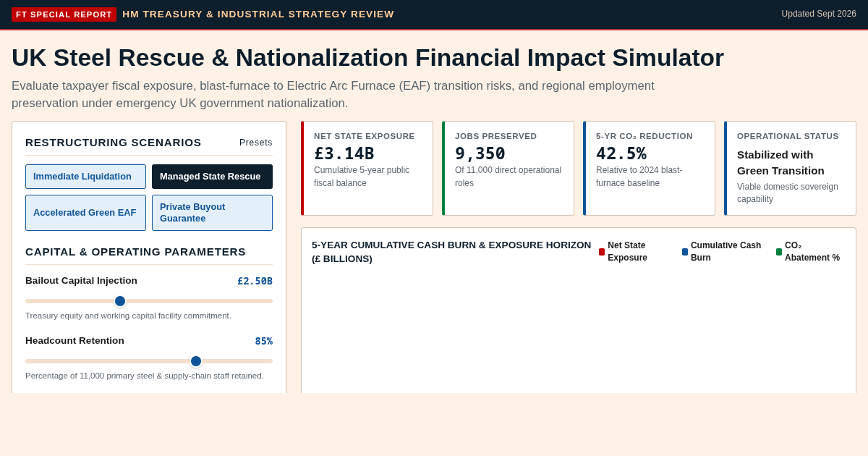This screenshot has height=456, width=868.
Task: Click the blue Cumulative Cash Burn legend swatch
Action: click(x=685, y=252)
